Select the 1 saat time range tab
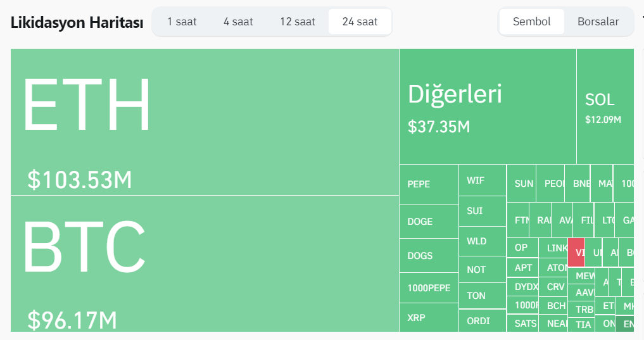644x340 pixels. 182,22
